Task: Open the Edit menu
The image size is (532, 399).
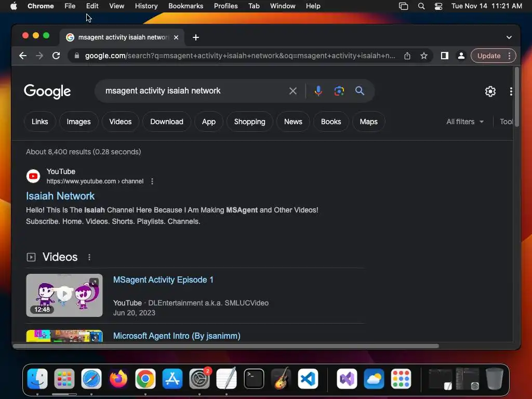Action: [92, 6]
